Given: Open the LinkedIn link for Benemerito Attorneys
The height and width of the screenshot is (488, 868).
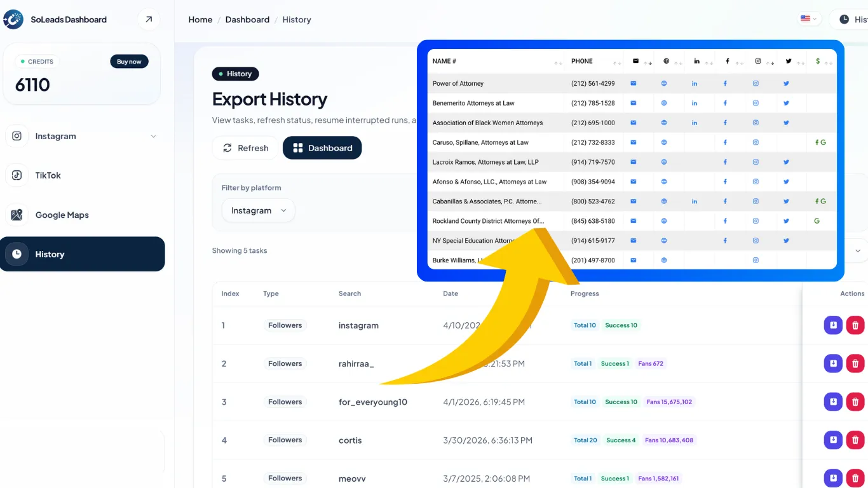Looking at the screenshot, I should click(695, 103).
